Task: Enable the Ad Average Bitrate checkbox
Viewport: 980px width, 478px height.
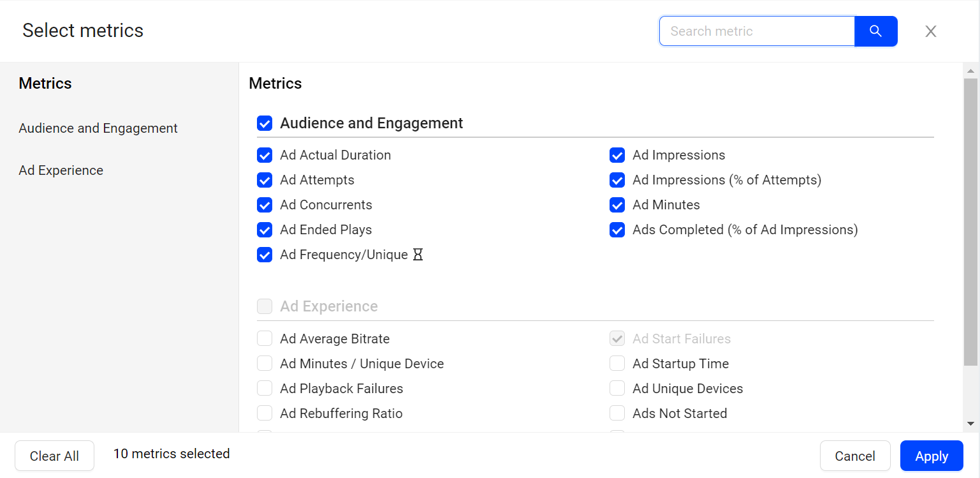Action: [265, 339]
